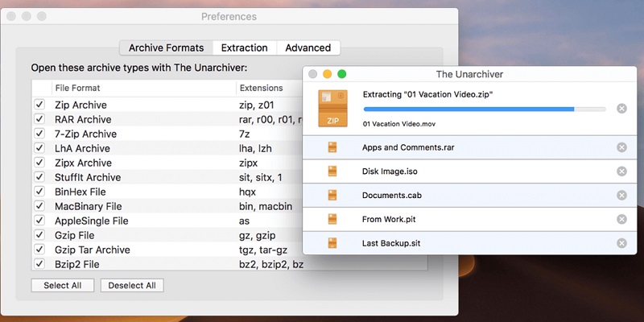Toggle the Bzip2 File checkbox
The image size is (644, 322).
39,264
